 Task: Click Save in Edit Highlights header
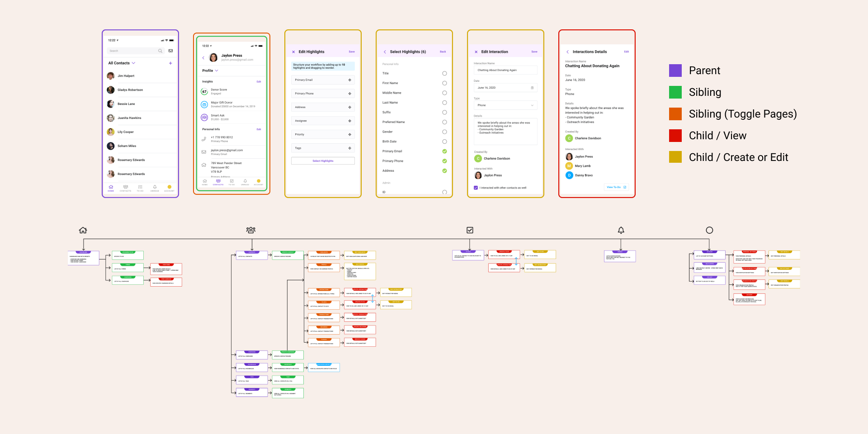point(352,52)
